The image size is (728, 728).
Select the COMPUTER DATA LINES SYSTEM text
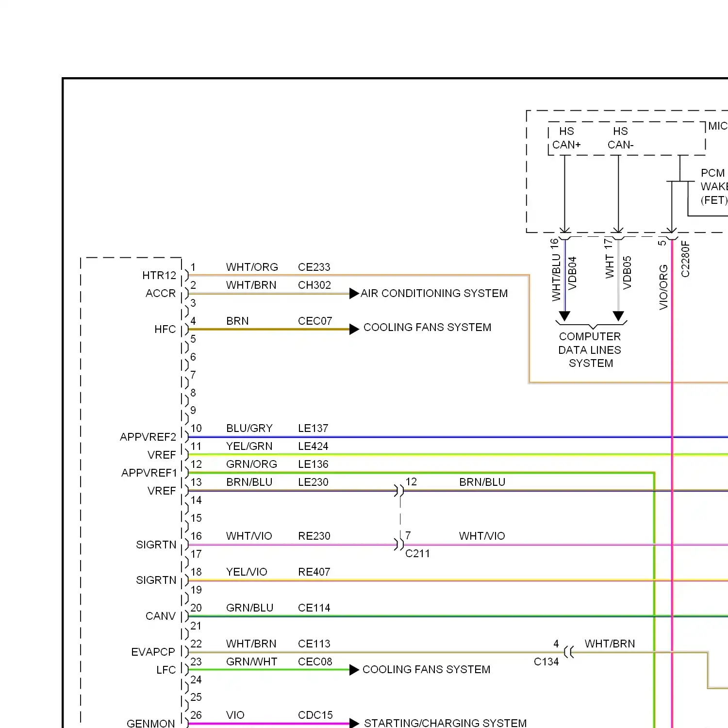[x=590, y=350]
